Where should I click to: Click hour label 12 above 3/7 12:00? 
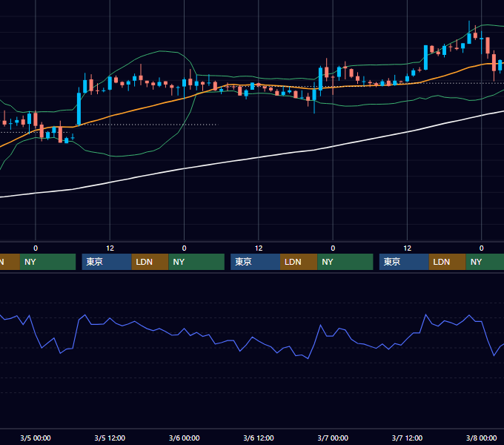click(407, 248)
